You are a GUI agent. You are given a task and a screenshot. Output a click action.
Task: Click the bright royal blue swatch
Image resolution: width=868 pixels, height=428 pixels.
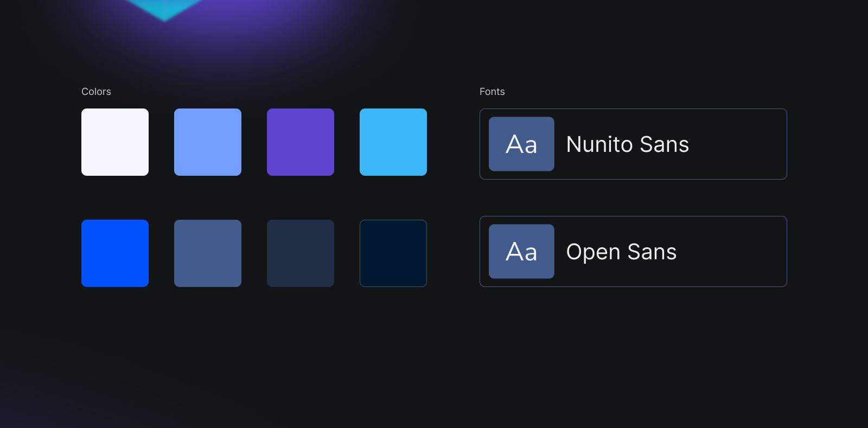tap(115, 253)
